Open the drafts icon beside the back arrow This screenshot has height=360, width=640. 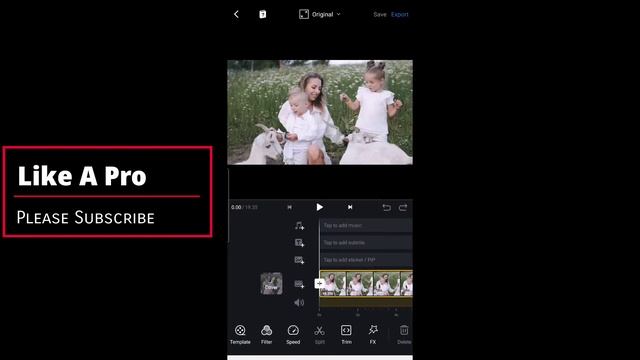pyautogui.click(x=262, y=14)
